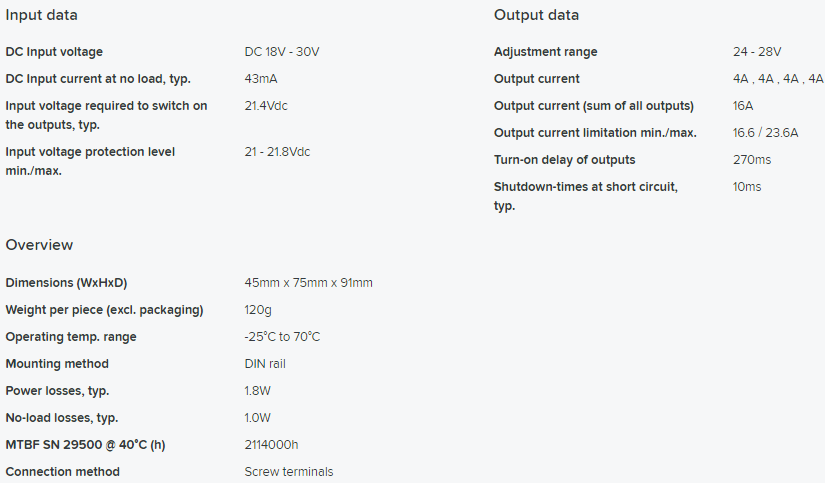Viewport: 825px width, 483px height.
Task: Click the DIN rail mounting value
Action: point(265,364)
